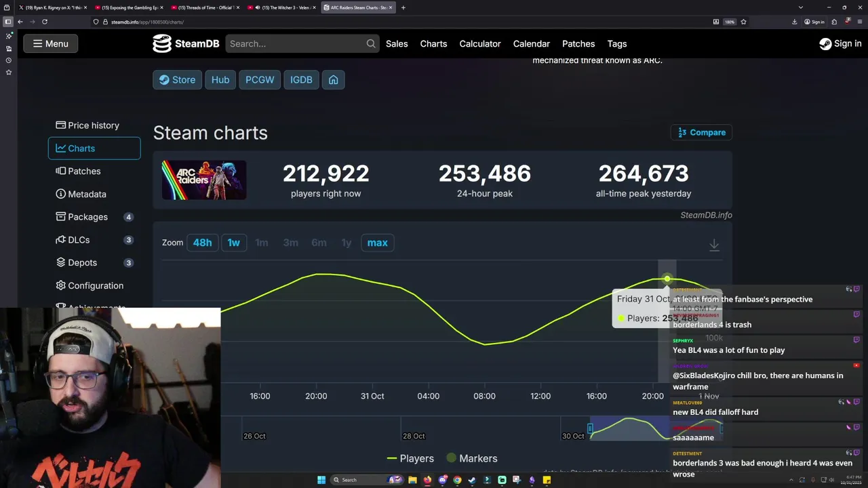The height and width of the screenshot is (488, 868).
Task: Toggle the Markers series in the legend
Action: 472,458
